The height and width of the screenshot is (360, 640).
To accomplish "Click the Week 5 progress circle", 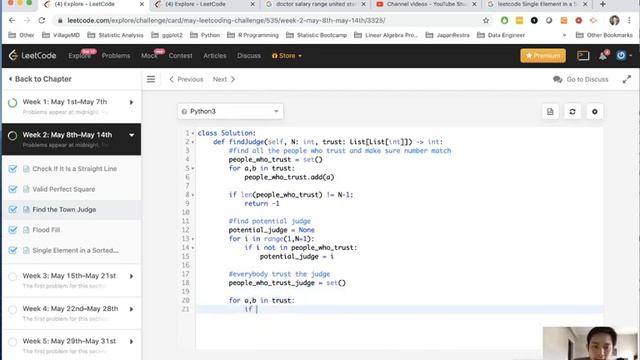I will tap(13, 342).
